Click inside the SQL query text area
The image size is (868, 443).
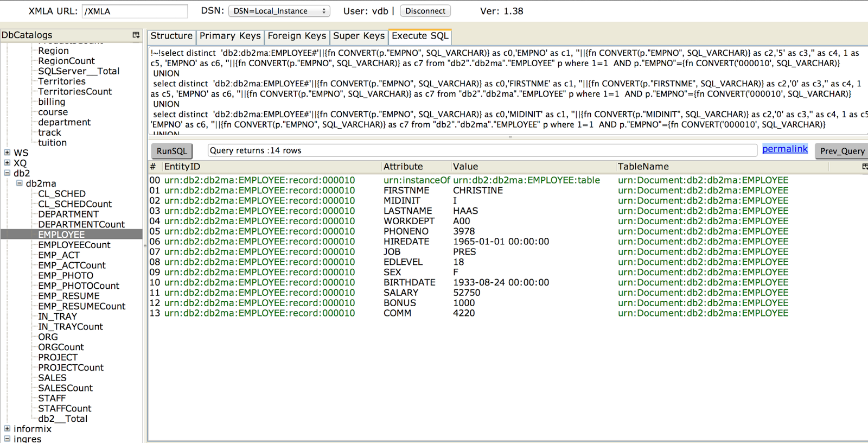pyautogui.click(x=507, y=91)
